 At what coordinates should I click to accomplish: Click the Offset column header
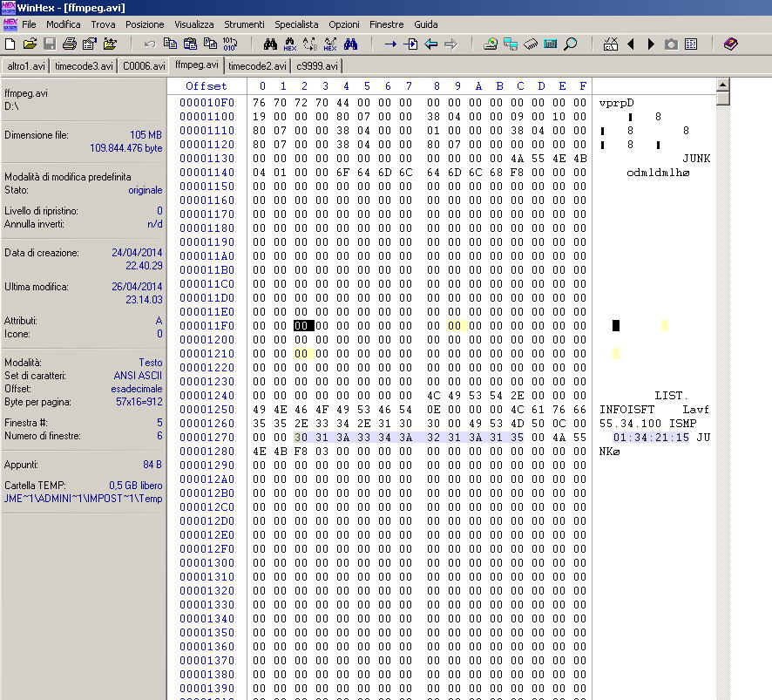pos(206,86)
